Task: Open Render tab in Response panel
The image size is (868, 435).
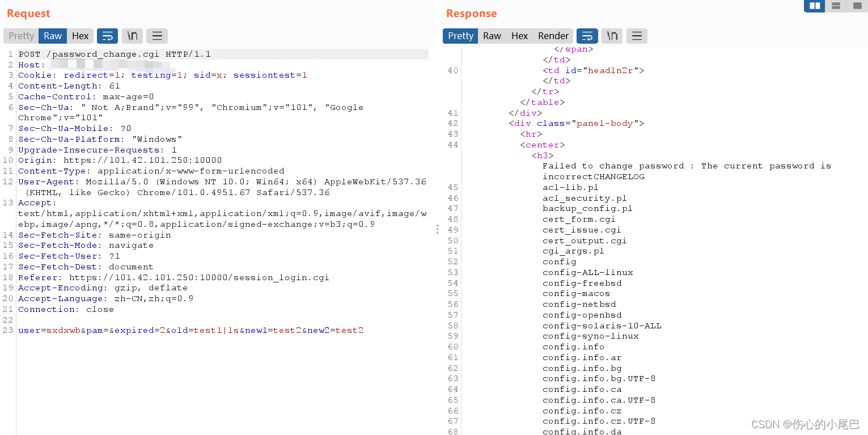Action: (x=553, y=36)
